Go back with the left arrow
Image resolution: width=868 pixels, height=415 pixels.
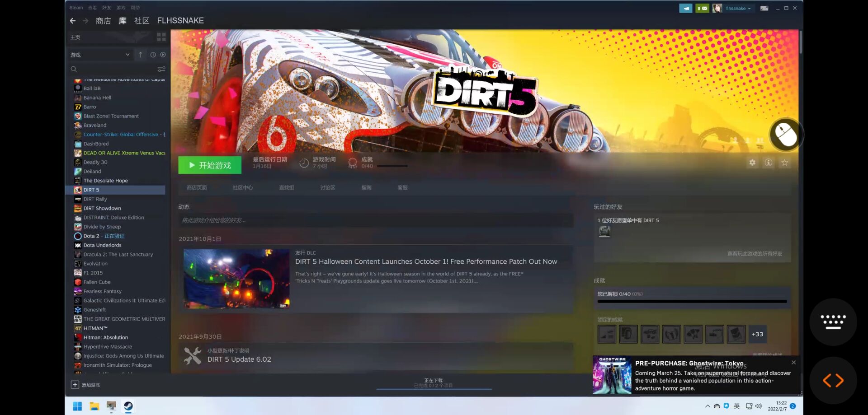(73, 21)
